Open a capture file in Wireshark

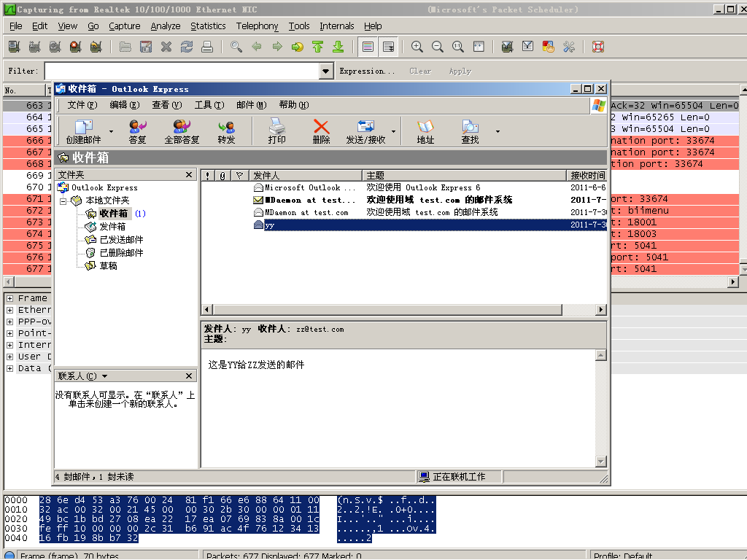(125, 47)
